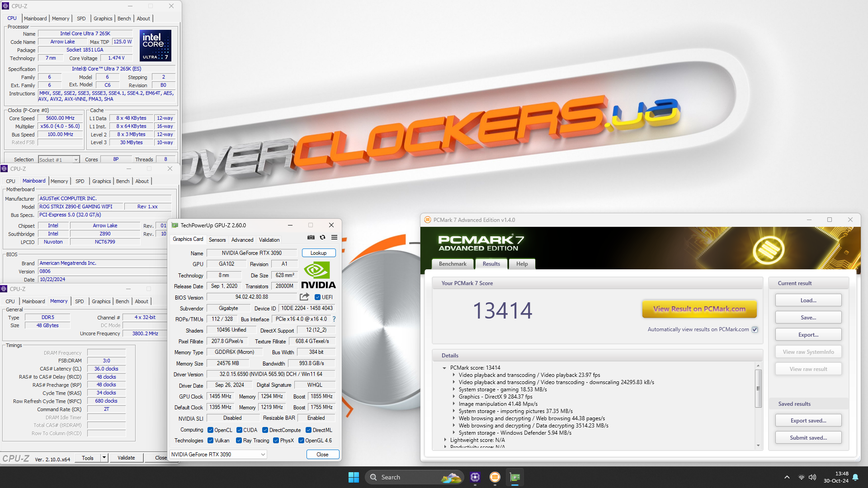Viewport: 868px width, 488px height.
Task: Switch to the GPU-Z Validation tab
Action: tap(269, 240)
